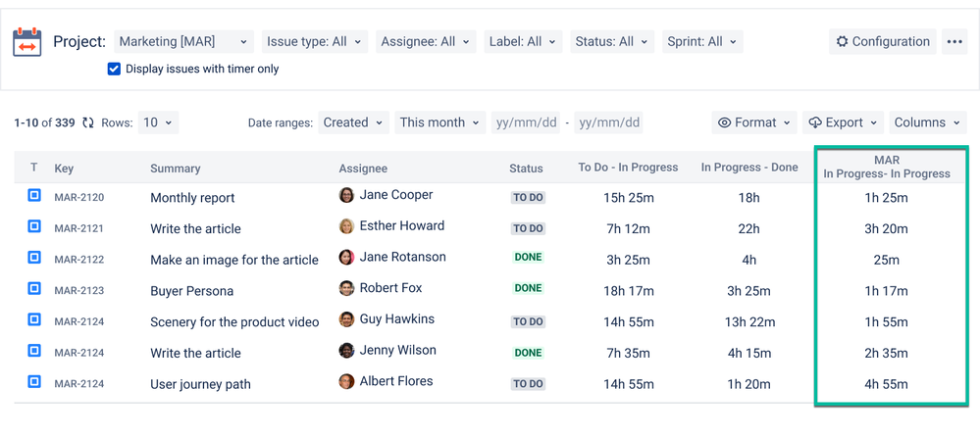Select the 1h 20m time cell
This screenshot has width=980, height=438.
(x=748, y=384)
